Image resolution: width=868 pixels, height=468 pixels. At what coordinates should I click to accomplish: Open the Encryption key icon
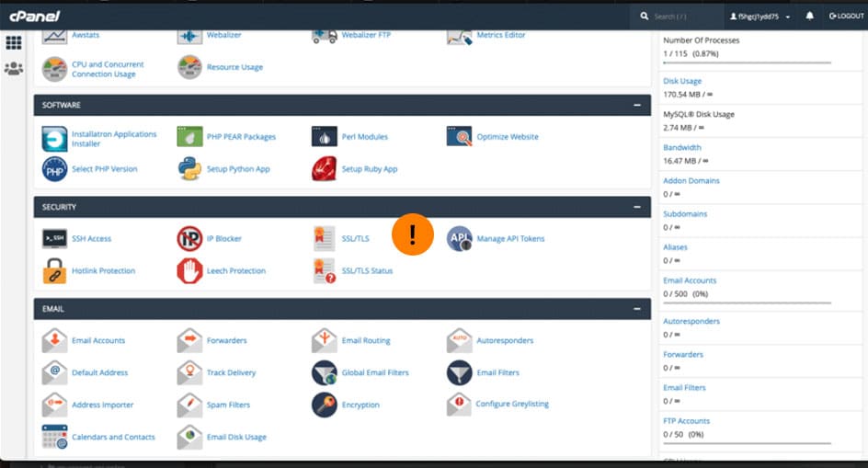click(x=325, y=405)
